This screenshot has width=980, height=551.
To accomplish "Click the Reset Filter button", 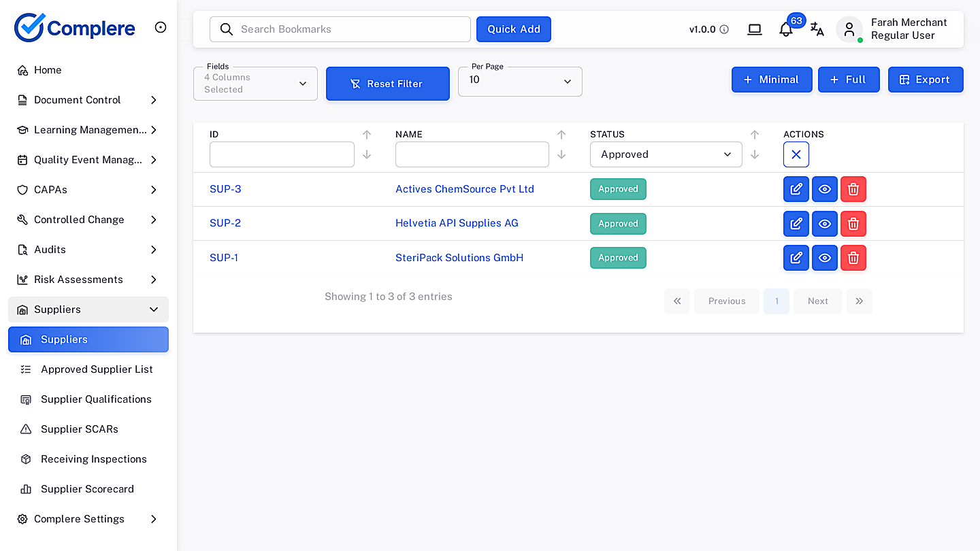I will [388, 84].
